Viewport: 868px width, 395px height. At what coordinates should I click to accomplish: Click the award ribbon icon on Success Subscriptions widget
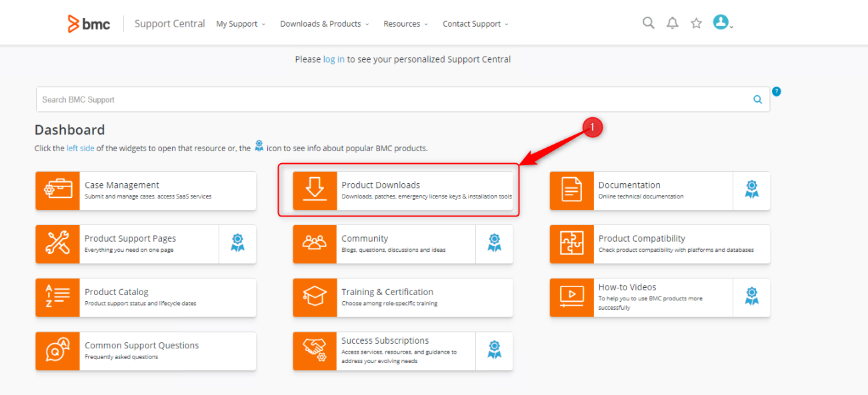pyautogui.click(x=494, y=350)
